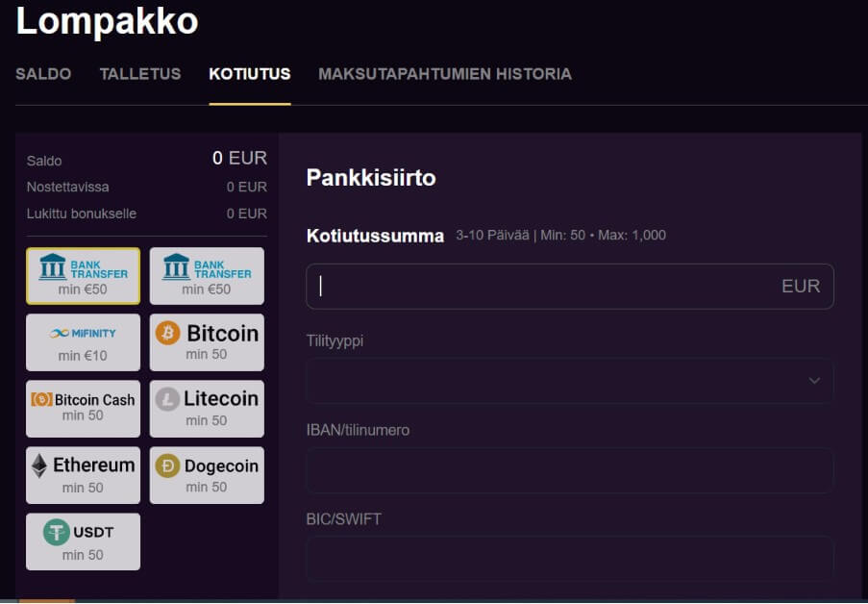This screenshot has width=868, height=604.
Task: Click the Tilityyppi dropdown chevron arrow
Action: pos(814,381)
